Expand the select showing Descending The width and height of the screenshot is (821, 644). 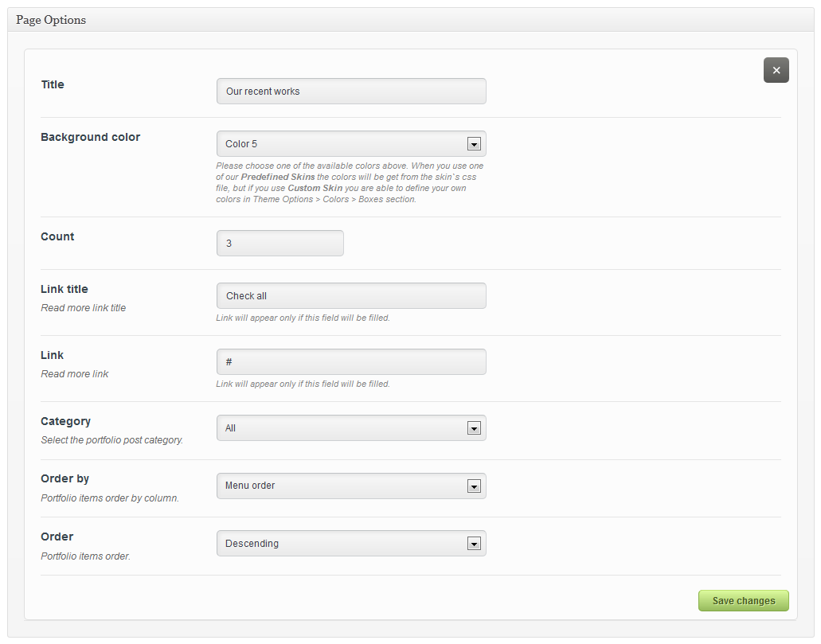(342, 544)
